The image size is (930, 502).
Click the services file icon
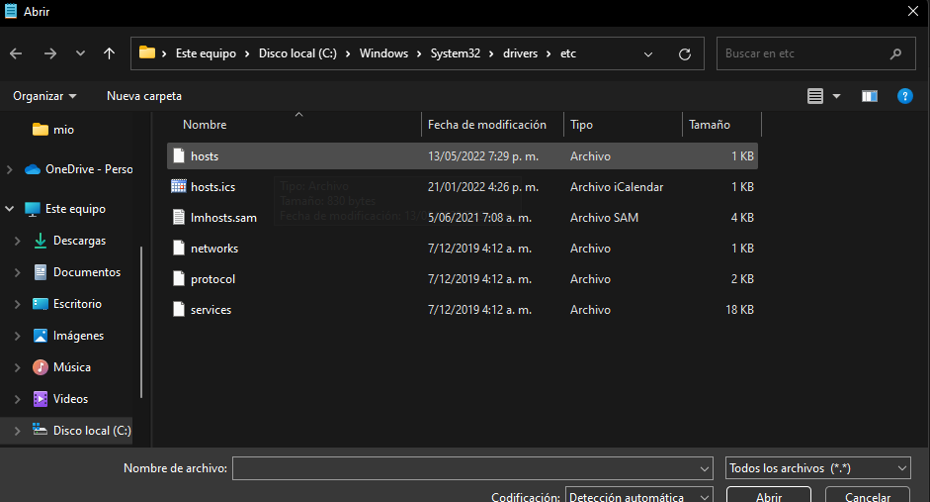tap(179, 309)
